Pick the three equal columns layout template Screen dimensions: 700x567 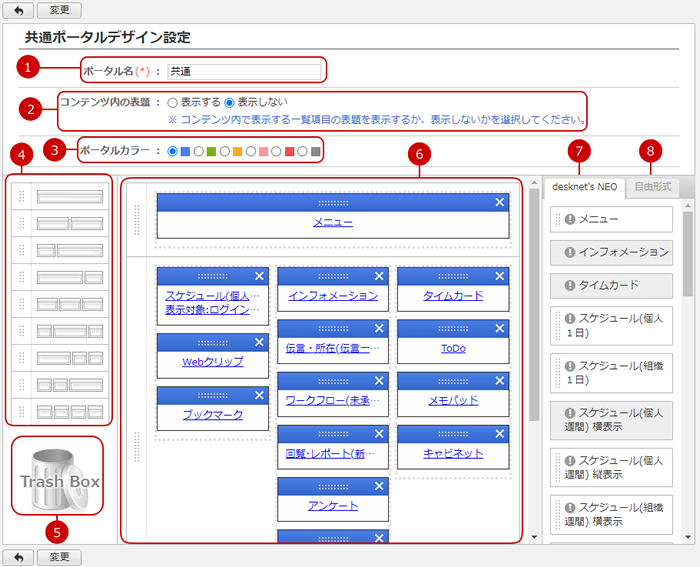coord(70,304)
